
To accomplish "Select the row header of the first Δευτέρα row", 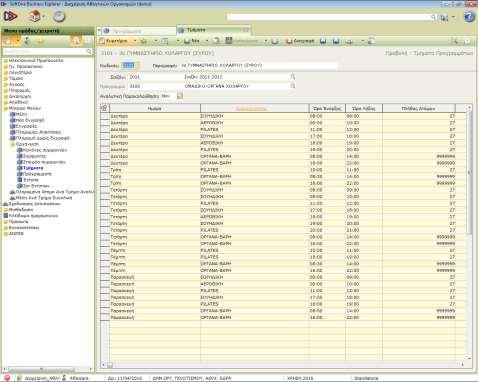I will tap(105, 116).
